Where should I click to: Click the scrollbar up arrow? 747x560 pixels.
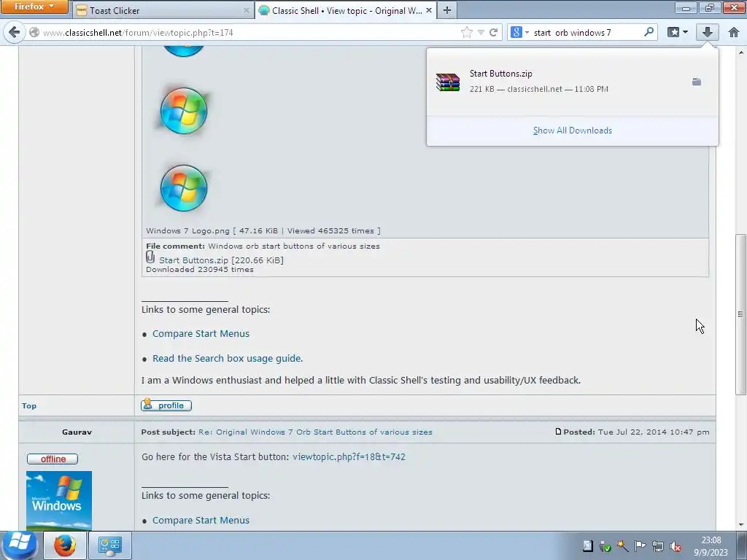[x=740, y=52]
